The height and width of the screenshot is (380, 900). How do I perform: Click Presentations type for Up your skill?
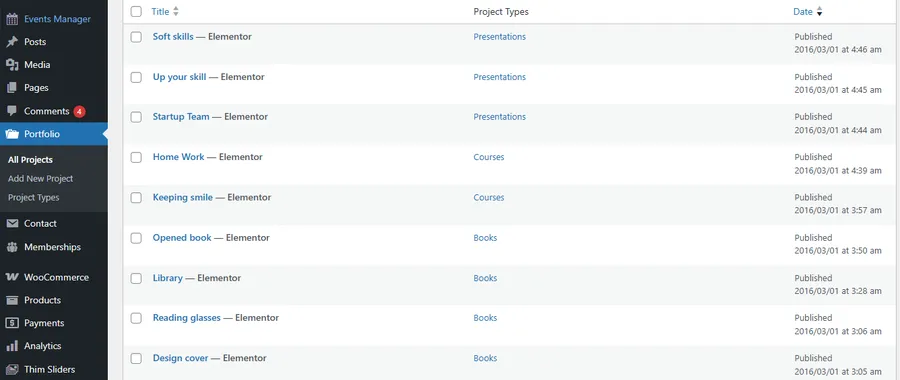click(499, 77)
